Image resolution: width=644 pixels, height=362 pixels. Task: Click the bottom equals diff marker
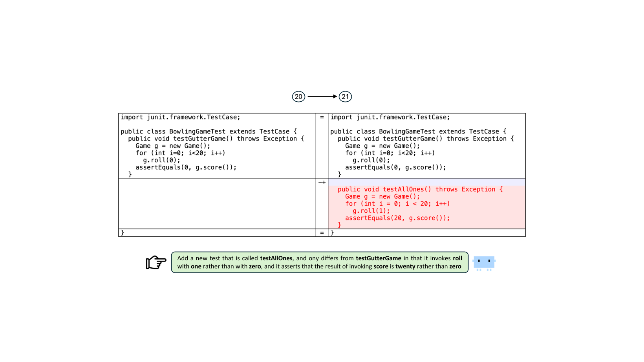tap(322, 233)
